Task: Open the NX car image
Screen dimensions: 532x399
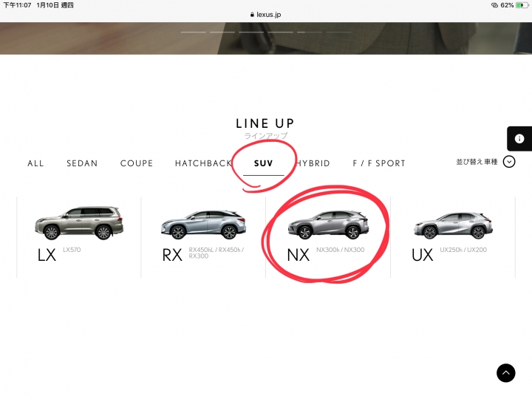Action: [x=328, y=225]
